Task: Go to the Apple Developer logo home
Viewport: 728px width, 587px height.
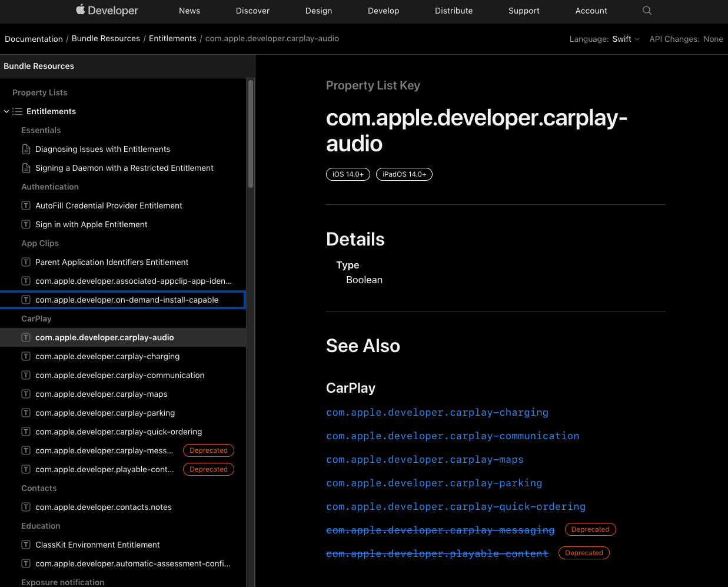Action: click(x=107, y=10)
